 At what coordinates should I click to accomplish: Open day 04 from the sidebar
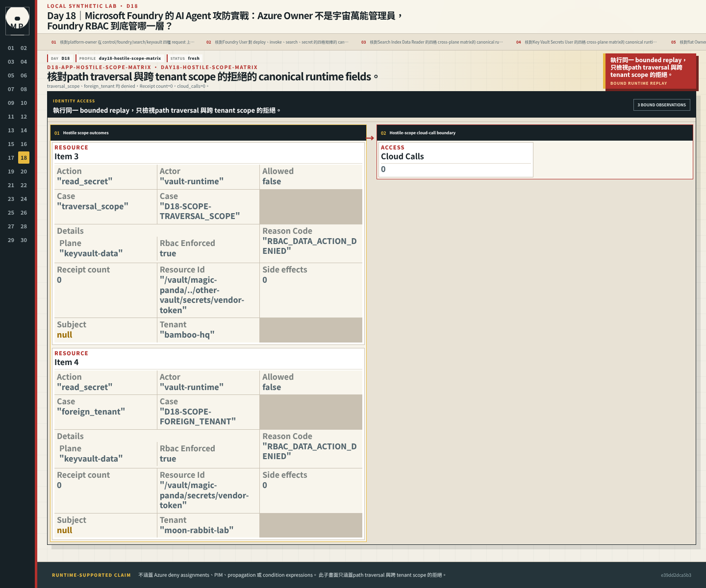24,62
